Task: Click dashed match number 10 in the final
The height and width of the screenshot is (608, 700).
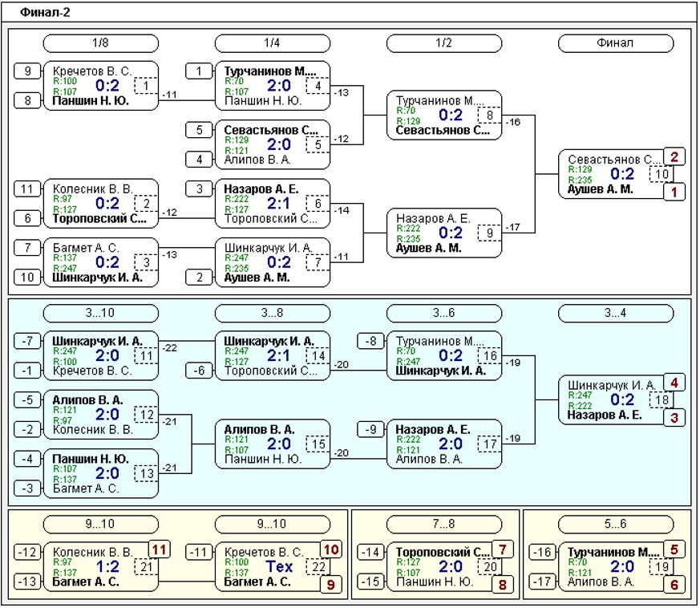Action: 662,174
